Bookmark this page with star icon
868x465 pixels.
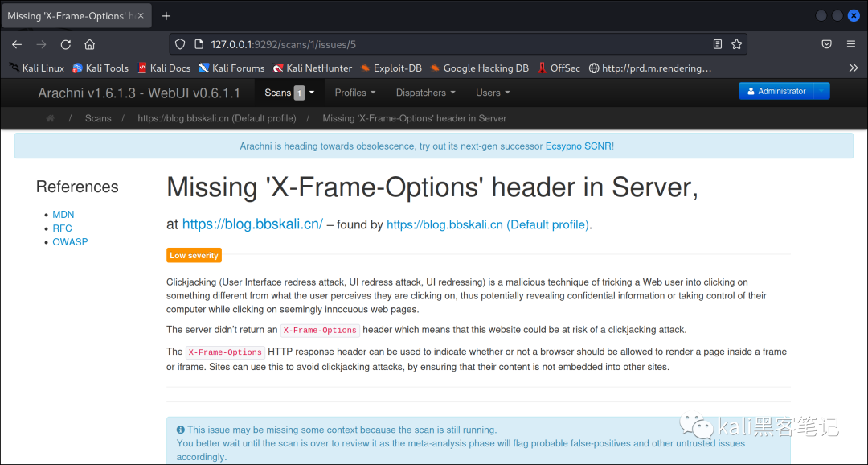tap(736, 44)
